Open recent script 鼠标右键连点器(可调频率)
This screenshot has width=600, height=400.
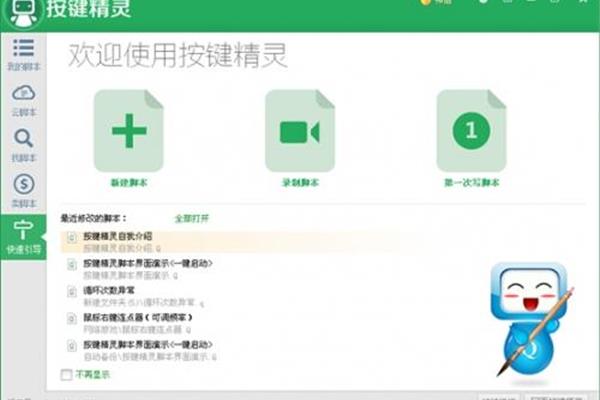tap(138, 317)
